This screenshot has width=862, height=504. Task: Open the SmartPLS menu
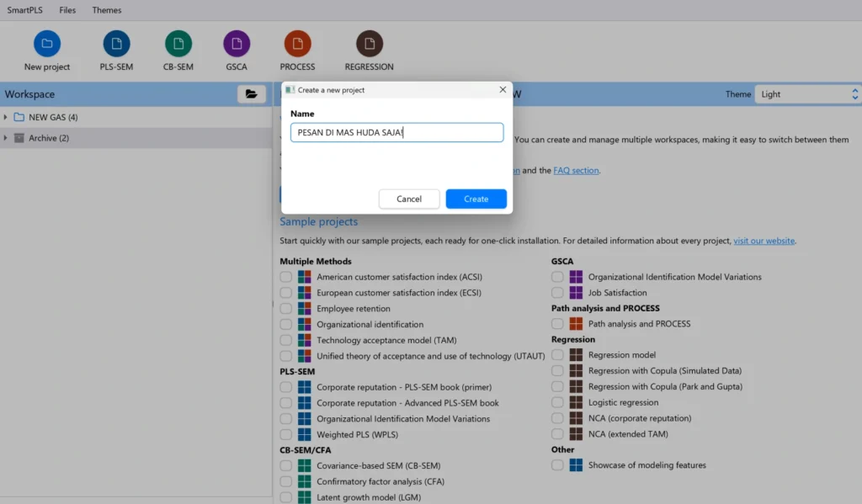(x=24, y=10)
